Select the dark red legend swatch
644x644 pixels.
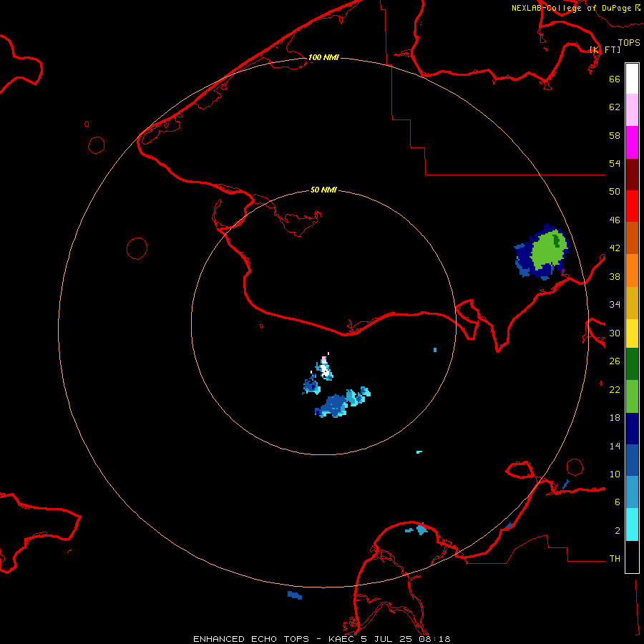click(632, 174)
